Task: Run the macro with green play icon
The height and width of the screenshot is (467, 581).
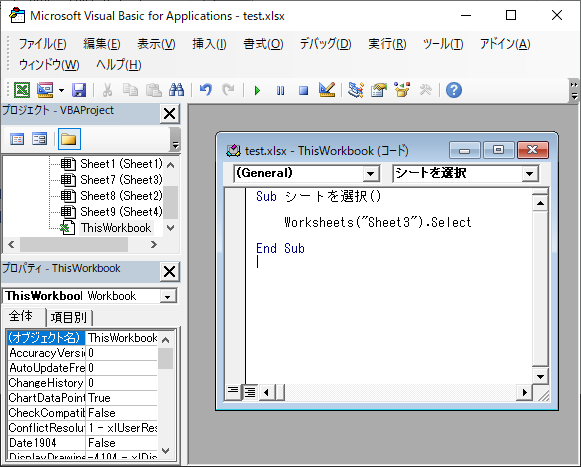Action: click(258, 90)
